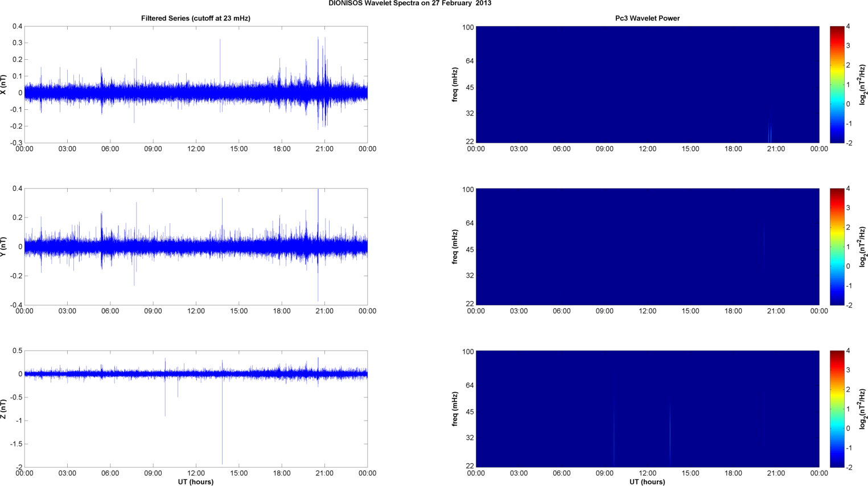The height and width of the screenshot is (486, 868).
Task: Click the bottom Pc3 wavelet power spectrogram
Action: 647,409
